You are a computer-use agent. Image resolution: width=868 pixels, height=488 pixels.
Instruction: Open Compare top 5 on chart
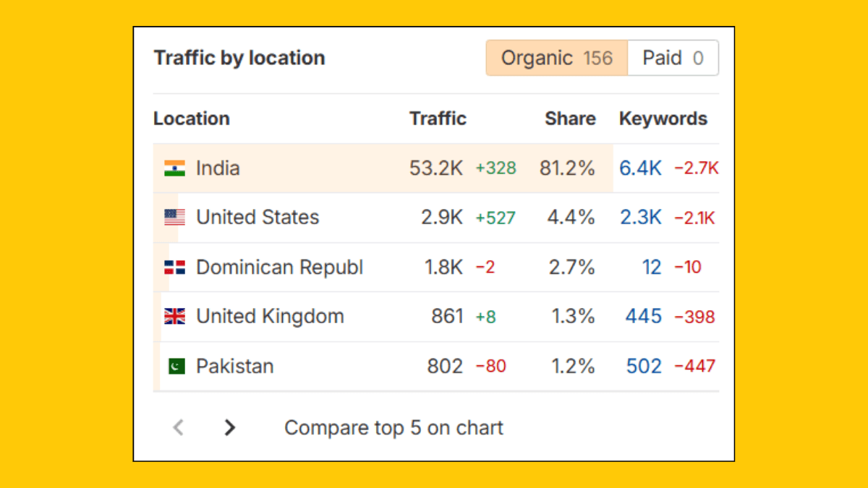point(393,427)
